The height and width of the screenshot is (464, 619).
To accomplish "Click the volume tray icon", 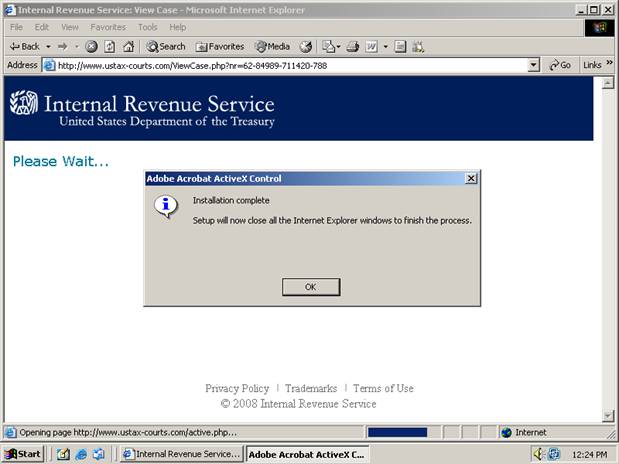I will [x=538, y=454].
